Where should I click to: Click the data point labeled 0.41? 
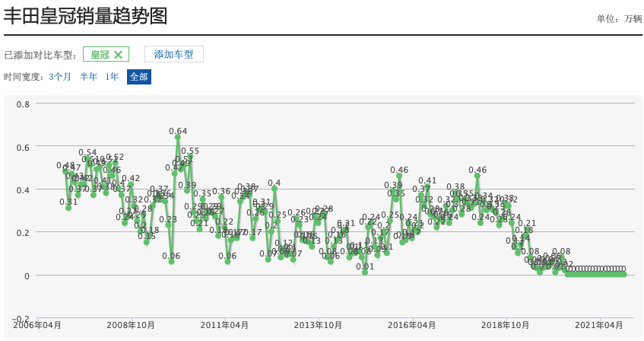pyautogui.click(x=427, y=187)
